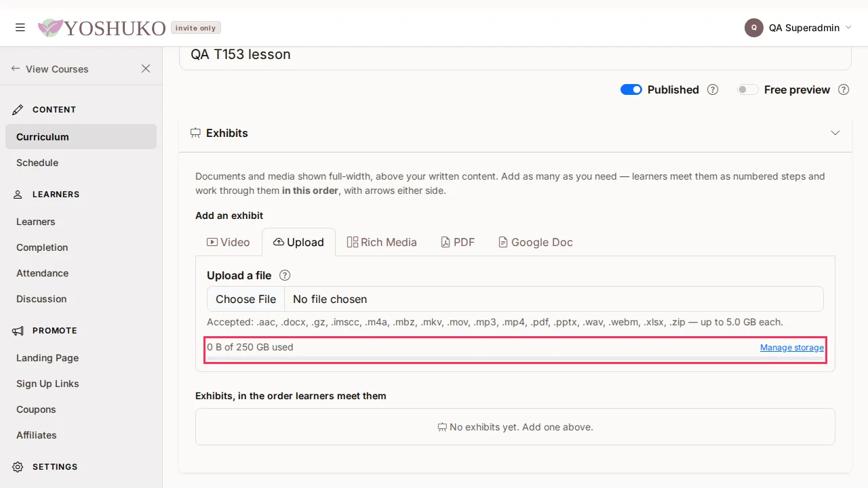Open the Manage storage link
Screen dimensions: 868x488
[x=792, y=347]
